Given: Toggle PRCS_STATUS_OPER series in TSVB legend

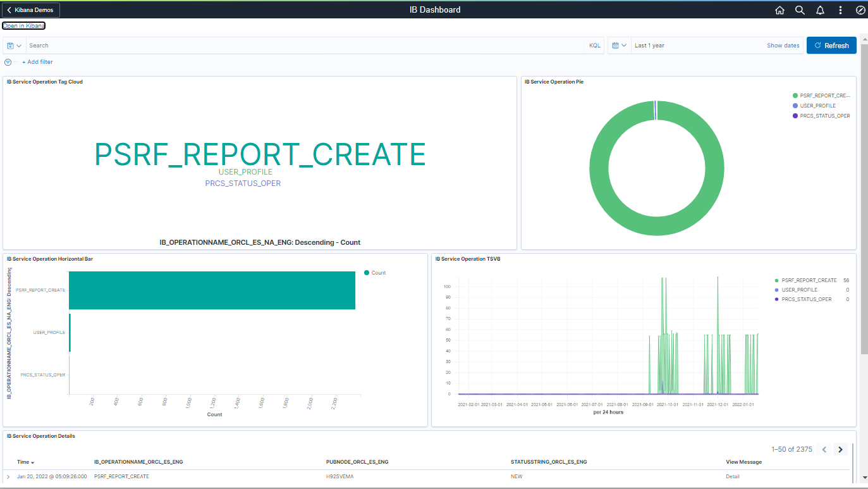Looking at the screenshot, I should pyautogui.click(x=806, y=299).
